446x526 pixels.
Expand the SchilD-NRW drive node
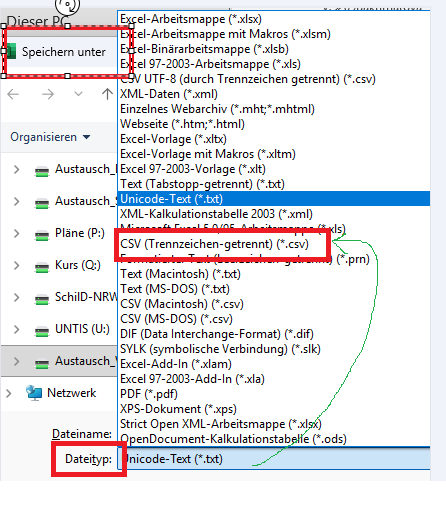click(x=16, y=297)
